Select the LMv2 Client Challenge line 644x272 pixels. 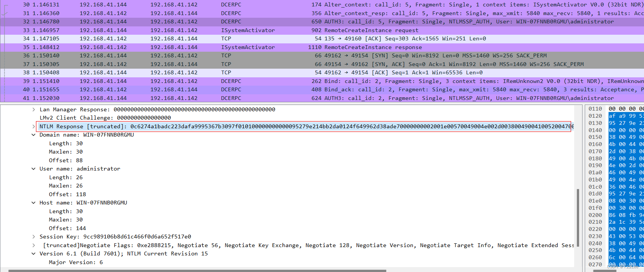point(105,118)
